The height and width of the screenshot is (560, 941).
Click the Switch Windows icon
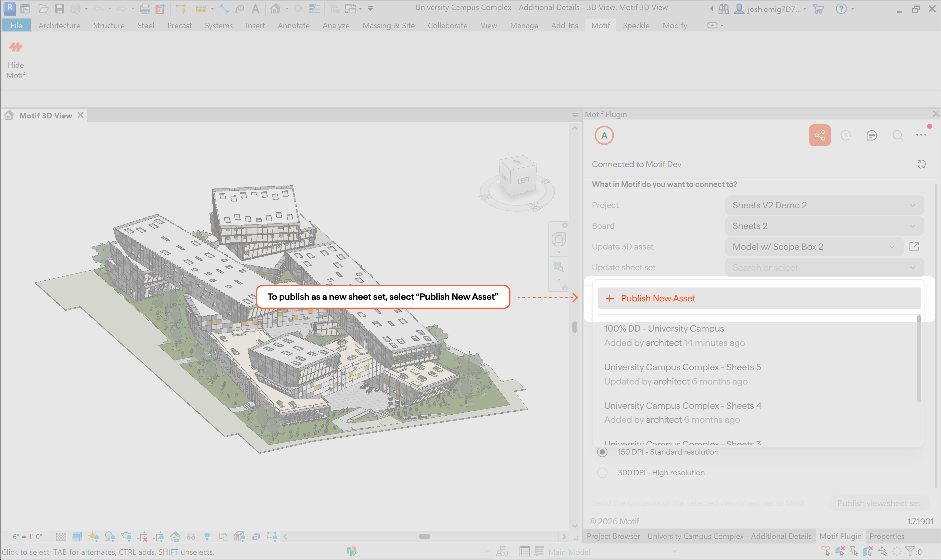click(x=350, y=9)
